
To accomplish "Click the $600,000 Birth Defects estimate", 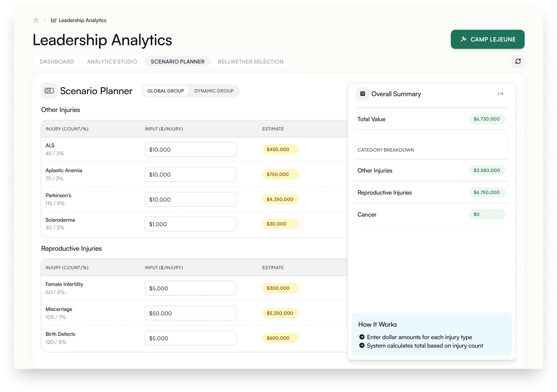I will pos(280,338).
